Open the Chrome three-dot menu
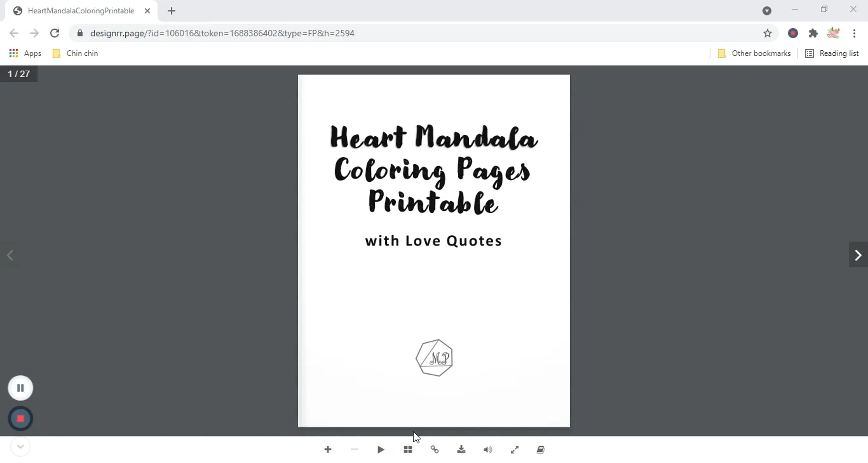The height and width of the screenshot is (463, 868). [x=854, y=33]
